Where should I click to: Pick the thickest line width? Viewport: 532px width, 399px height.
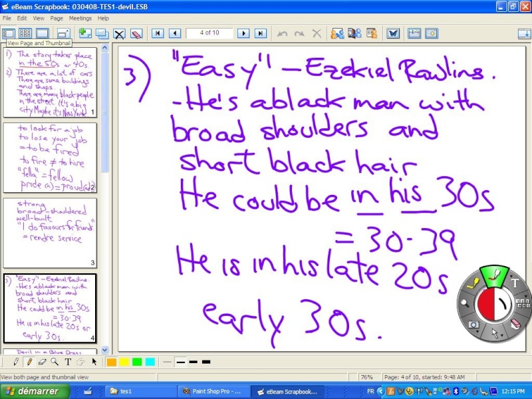[206, 362]
